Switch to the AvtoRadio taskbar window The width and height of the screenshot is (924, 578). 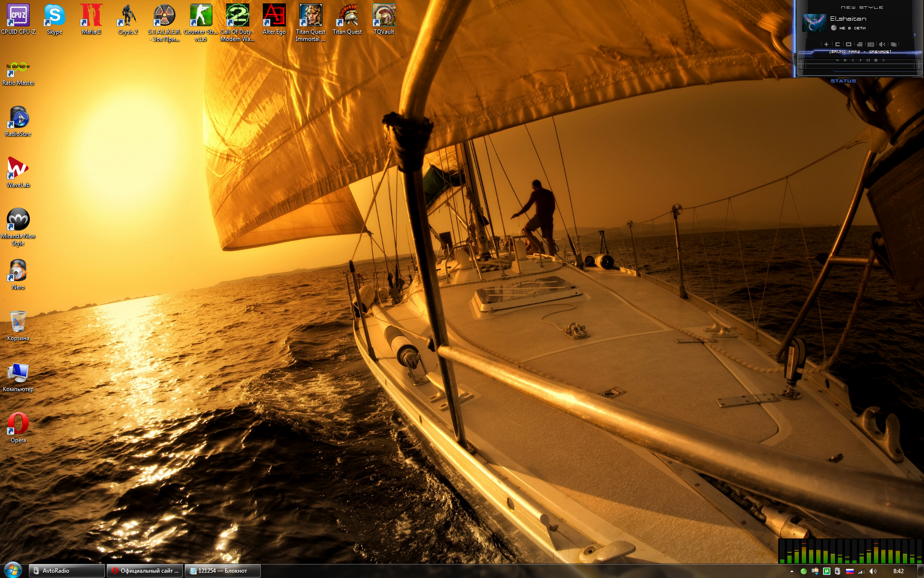coord(66,571)
